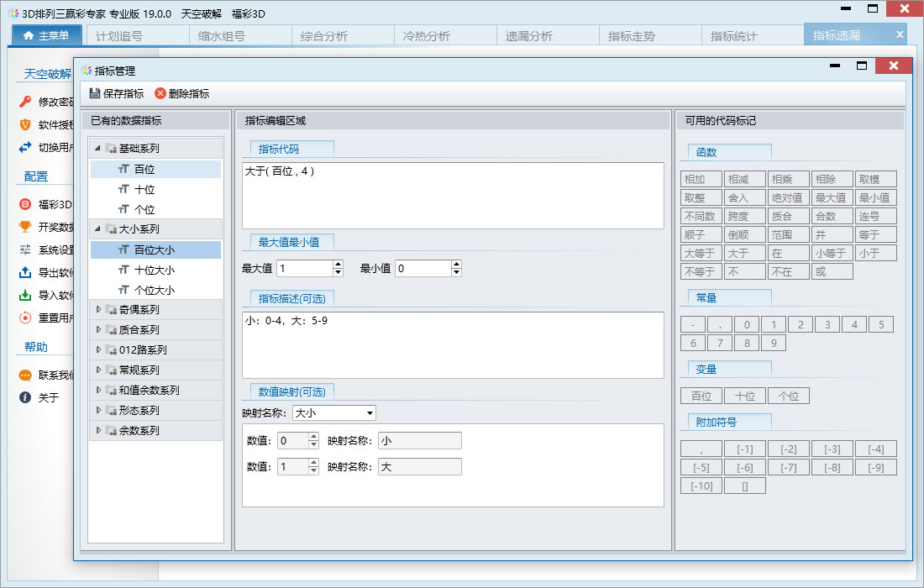Decrease the 最小值 spinner value

456,272
